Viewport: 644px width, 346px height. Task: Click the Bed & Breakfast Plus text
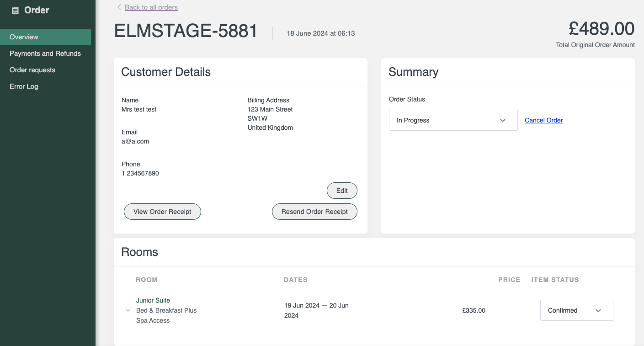tap(166, 310)
